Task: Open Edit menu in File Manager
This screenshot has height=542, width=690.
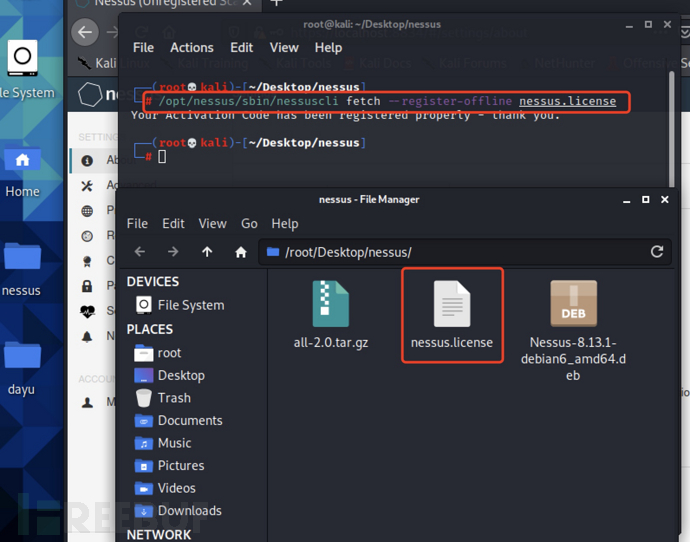Action: pyautogui.click(x=173, y=223)
